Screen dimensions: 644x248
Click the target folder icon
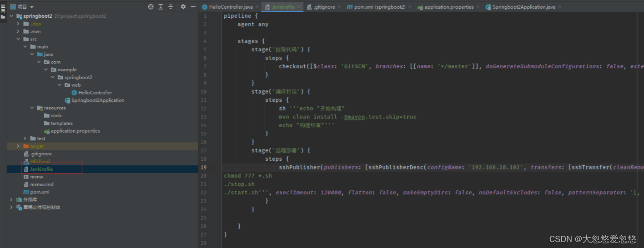point(26,146)
